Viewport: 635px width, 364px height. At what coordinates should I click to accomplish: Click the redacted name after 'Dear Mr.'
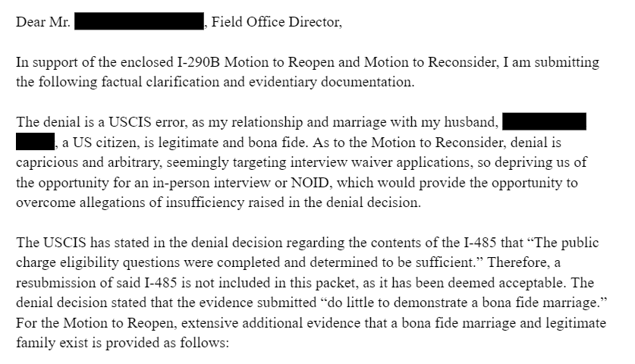pos(139,21)
